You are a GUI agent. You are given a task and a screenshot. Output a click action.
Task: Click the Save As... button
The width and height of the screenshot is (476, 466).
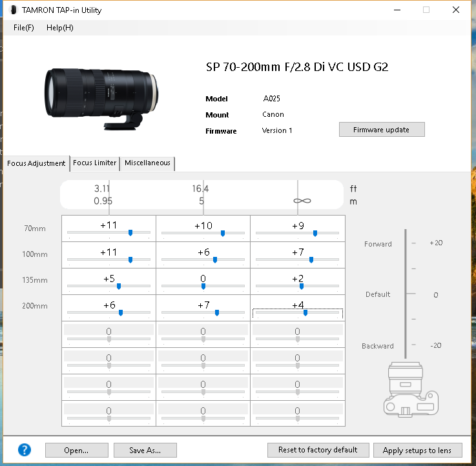(x=145, y=451)
